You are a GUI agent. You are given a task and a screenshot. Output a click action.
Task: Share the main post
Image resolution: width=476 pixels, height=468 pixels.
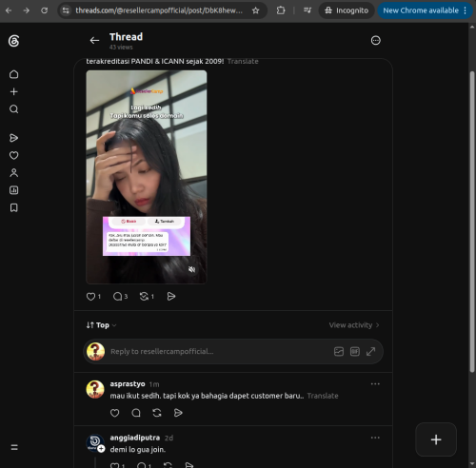pos(171,297)
